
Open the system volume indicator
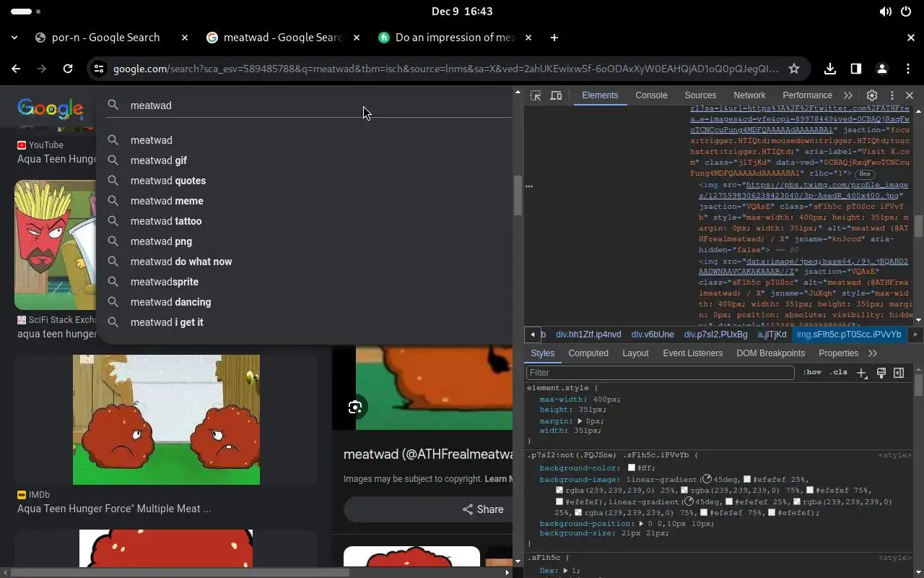coord(886,12)
